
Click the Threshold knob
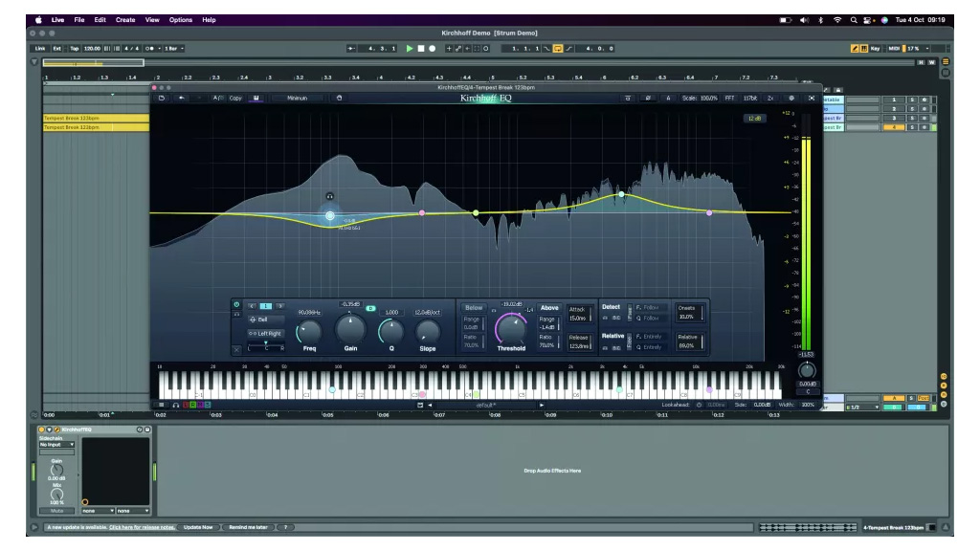pyautogui.click(x=511, y=329)
